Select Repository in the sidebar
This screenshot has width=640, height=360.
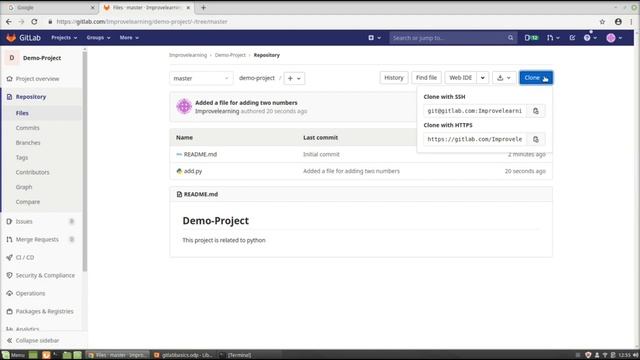pos(31,97)
